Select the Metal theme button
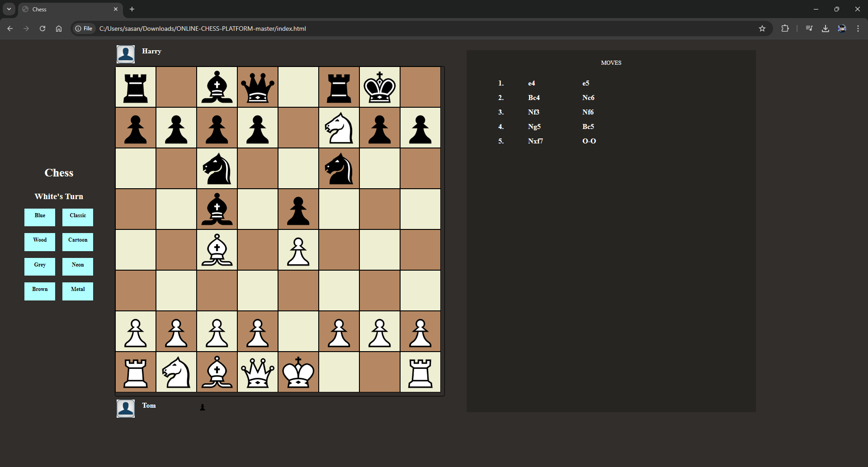The width and height of the screenshot is (868, 467). tap(78, 291)
